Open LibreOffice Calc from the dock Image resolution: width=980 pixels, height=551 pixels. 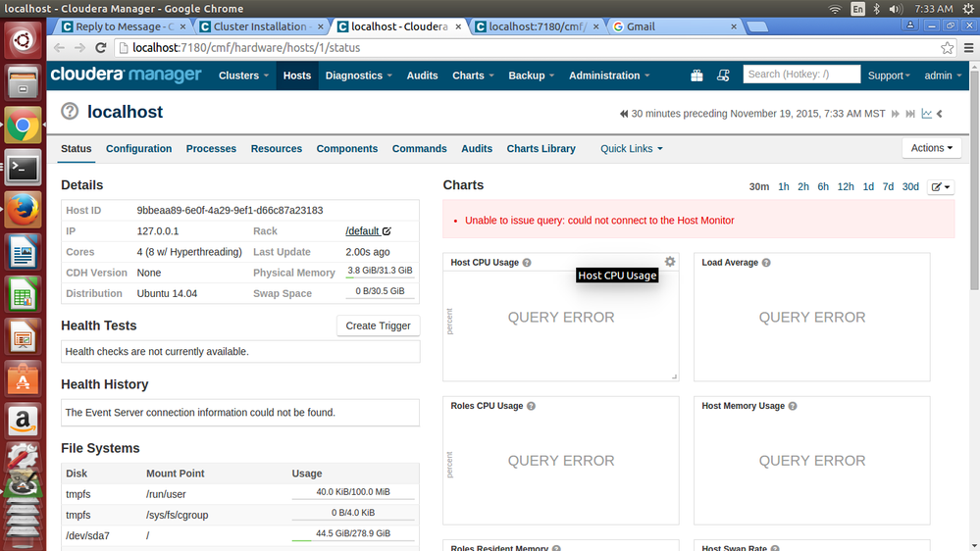coord(23,294)
